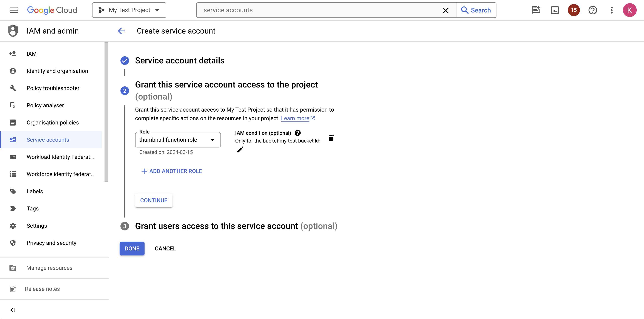This screenshot has width=644, height=319.
Task: Follow the Learn more link
Action: (295, 118)
